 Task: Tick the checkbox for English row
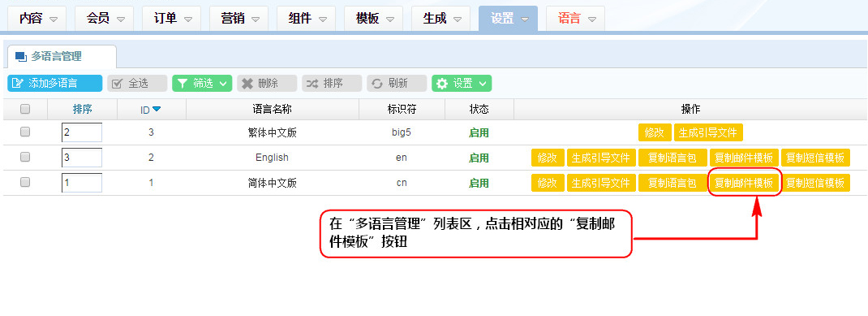pos(25,157)
